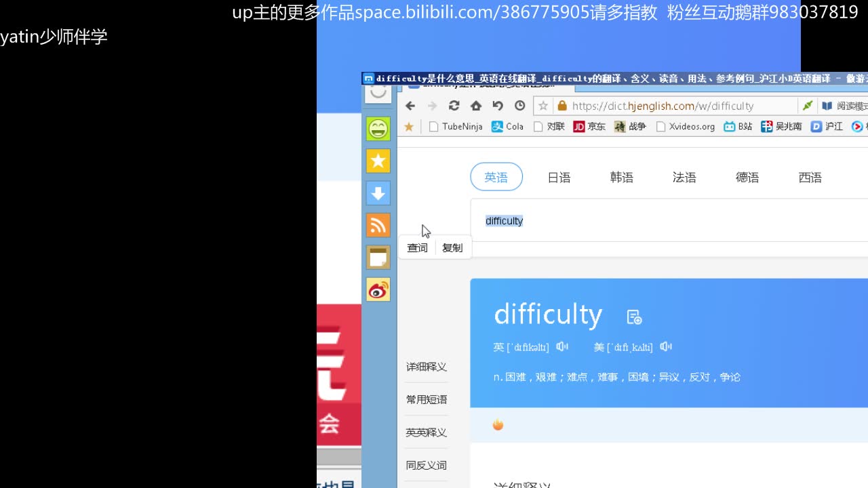Click the padlock security icon
Viewport: 868px width, 488px height.
[x=561, y=106]
